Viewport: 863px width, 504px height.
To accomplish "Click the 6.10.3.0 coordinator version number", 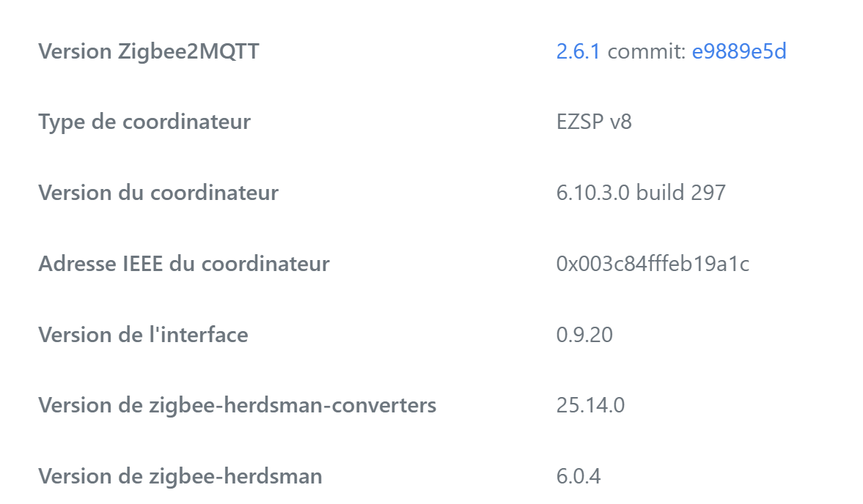I will pos(593,193).
